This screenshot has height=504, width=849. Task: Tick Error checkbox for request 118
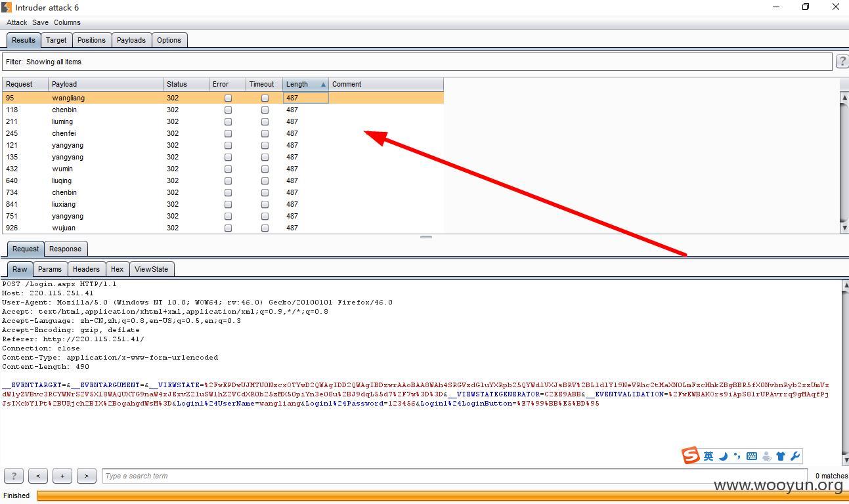228,110
